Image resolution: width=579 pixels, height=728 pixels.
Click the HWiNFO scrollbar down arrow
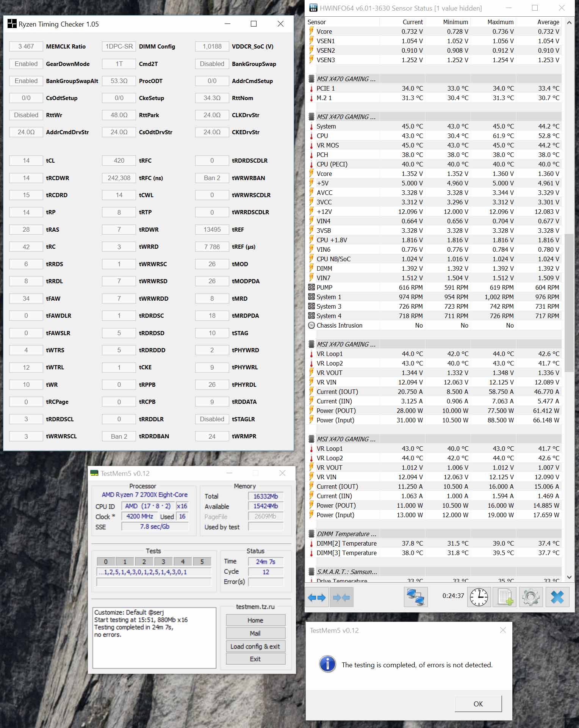(x=569, y=577)
